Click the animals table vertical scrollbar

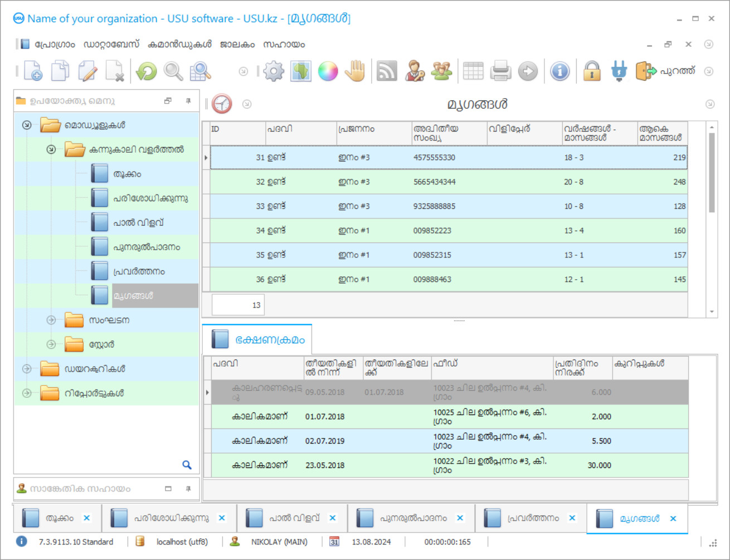[x=712, y=173]
